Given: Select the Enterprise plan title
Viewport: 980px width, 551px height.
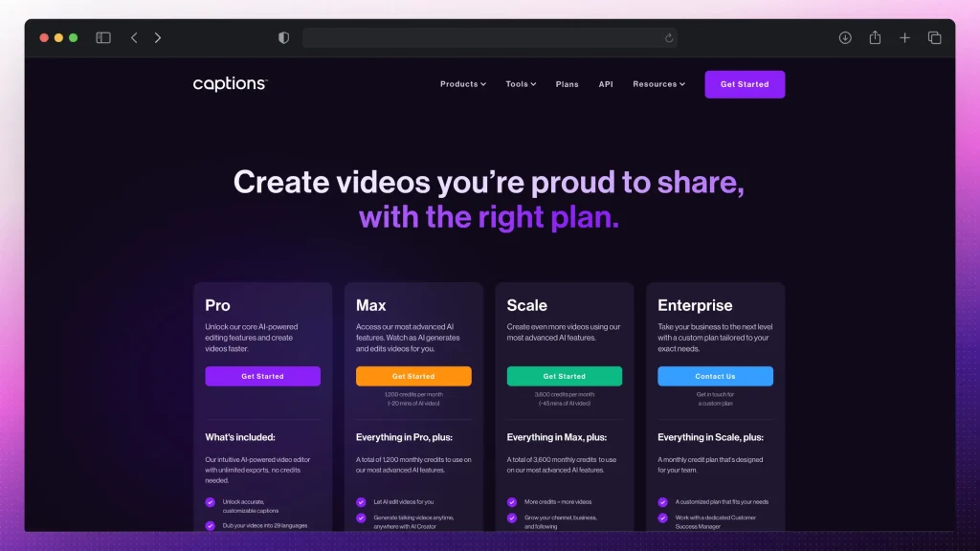Looking at the screenshot, I should (x=695, y=305).
